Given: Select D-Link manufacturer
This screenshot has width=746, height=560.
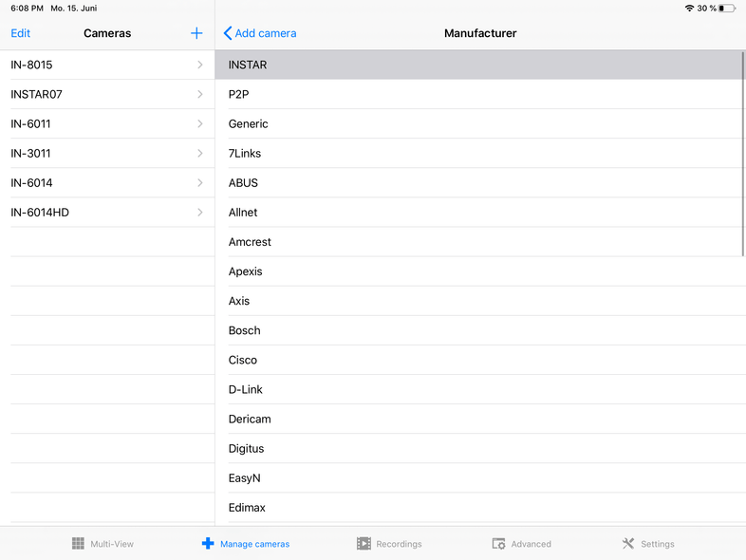Looking at the screenshot, I should tap(480, 389).
